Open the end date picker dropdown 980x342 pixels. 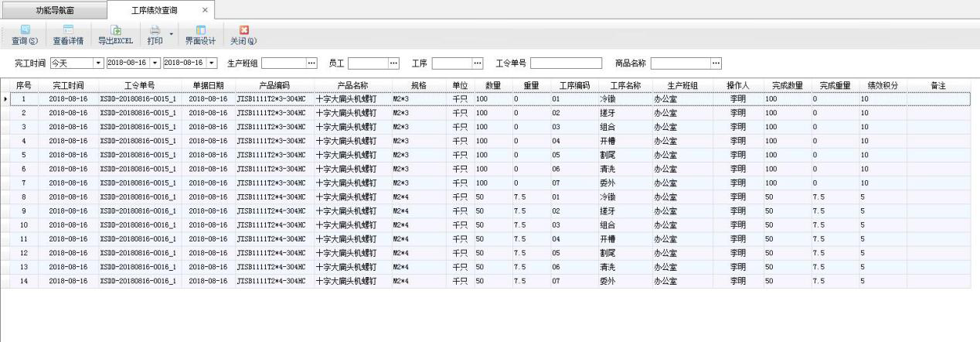click(212, 63)
